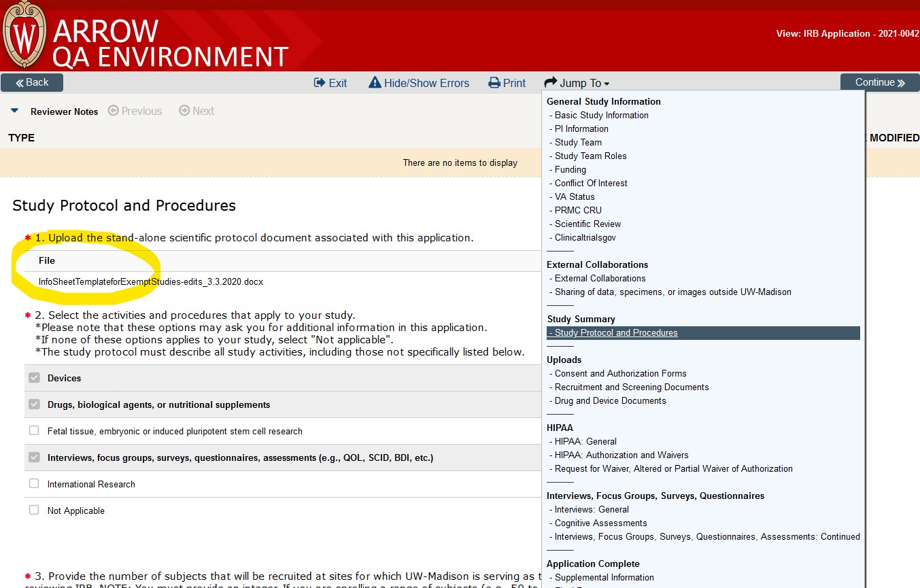Image resolution: width=920 pixels, height=588 pixels.
Task: Click the Hide/Show Errors warning icon
Action: 375,82
